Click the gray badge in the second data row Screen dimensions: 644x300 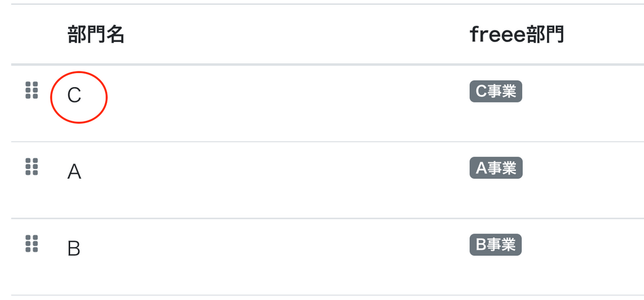point(496,168)
